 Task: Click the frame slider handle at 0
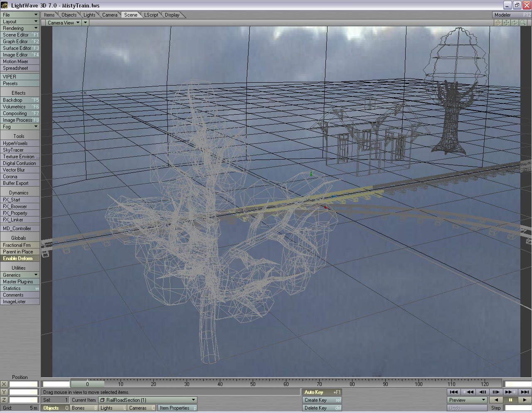87,384
